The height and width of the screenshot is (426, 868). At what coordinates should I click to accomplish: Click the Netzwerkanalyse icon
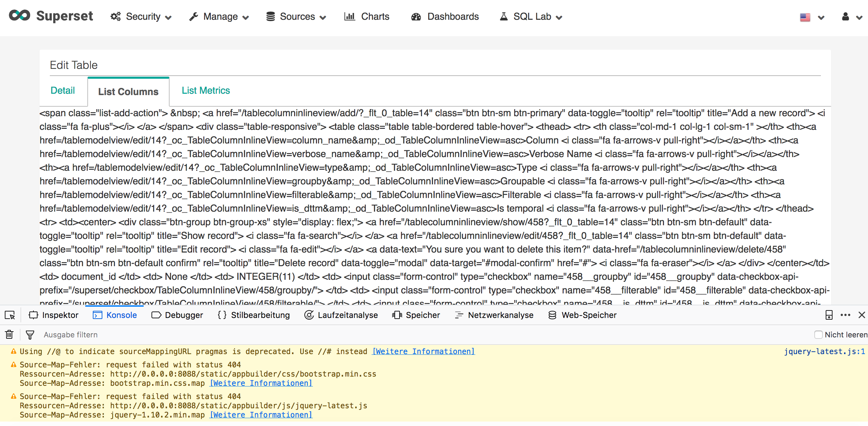(459, 315)
